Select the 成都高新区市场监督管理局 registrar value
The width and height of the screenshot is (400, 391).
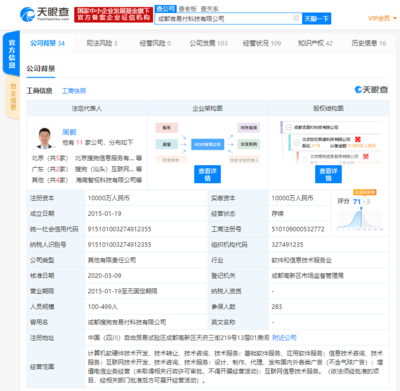point(307,276)
